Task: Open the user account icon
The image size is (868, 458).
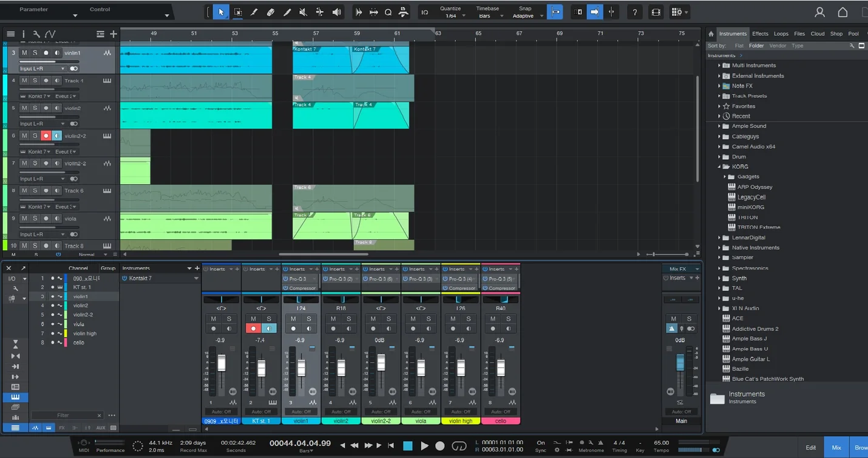Action: (x=819, y=12)
